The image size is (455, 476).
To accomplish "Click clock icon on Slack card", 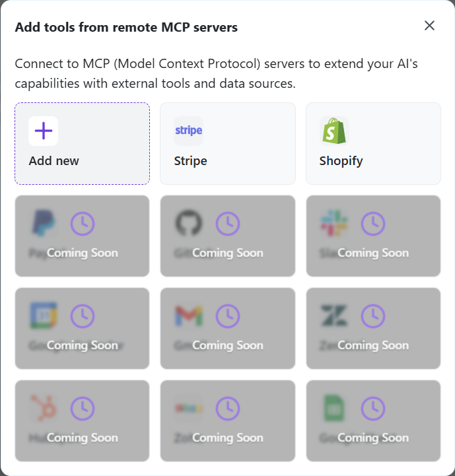I will (373, 224).
